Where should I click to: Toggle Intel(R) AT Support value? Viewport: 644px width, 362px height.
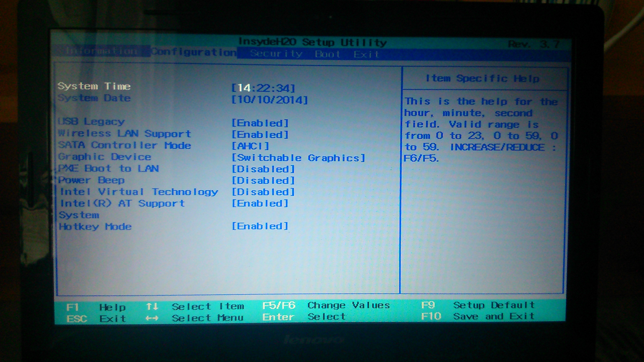click(x=260, y=203)
